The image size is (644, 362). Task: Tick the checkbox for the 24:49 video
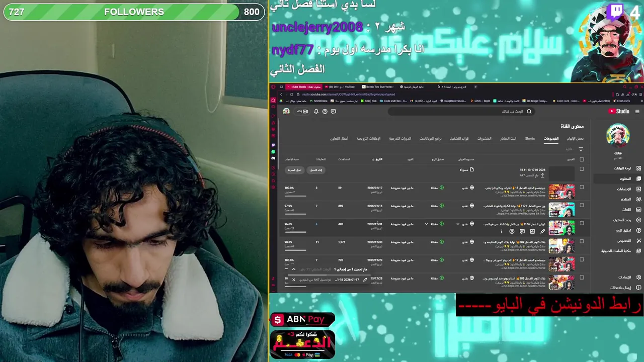click(x=582, y=259)
